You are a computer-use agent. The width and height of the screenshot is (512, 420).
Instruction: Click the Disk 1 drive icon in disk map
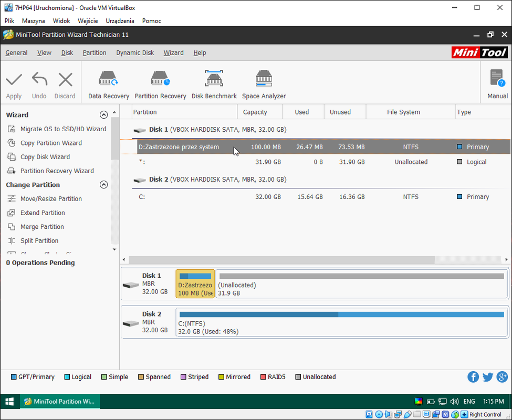131,285
